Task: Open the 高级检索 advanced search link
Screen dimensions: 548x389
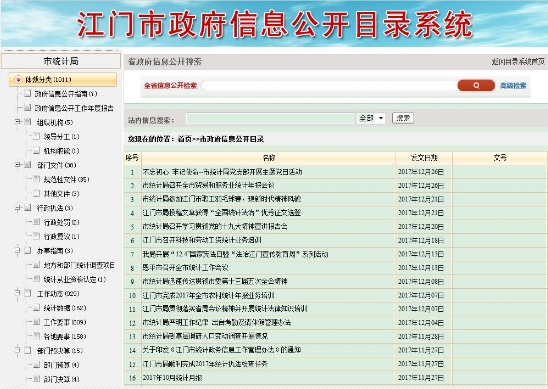Action: point(513,86)
